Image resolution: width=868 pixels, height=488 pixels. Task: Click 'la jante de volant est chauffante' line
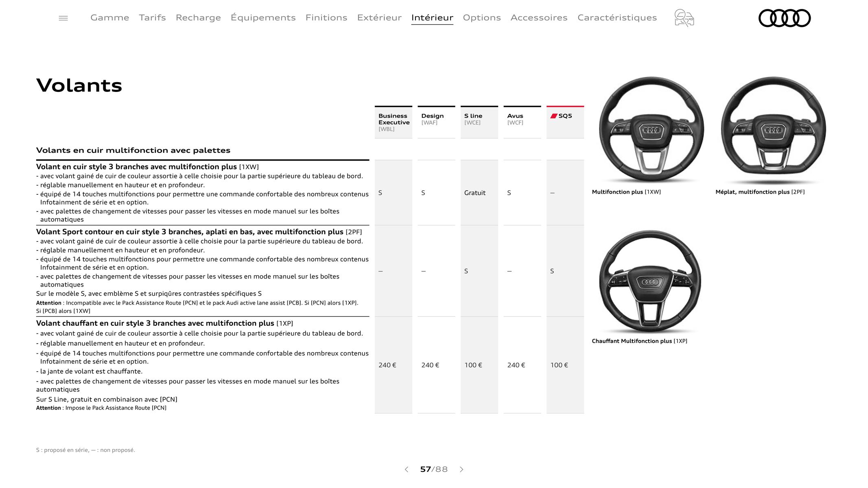tap(89, 371)
